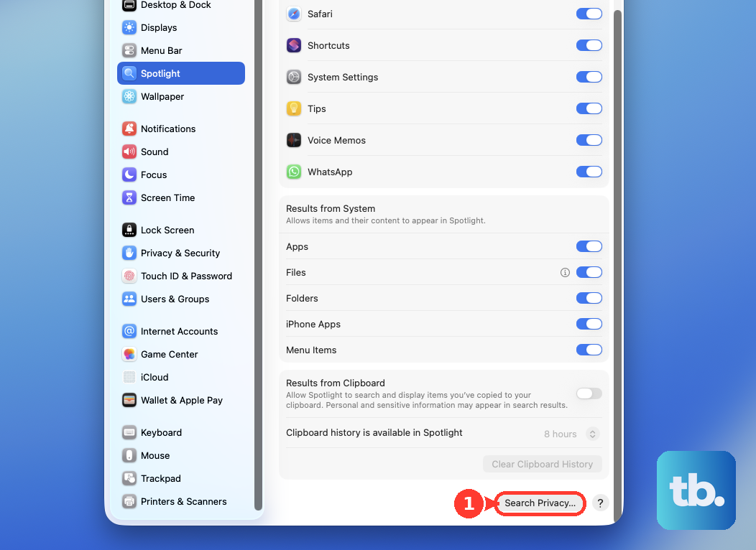Select Wallet & Apple Pay icon

[129, 400]
